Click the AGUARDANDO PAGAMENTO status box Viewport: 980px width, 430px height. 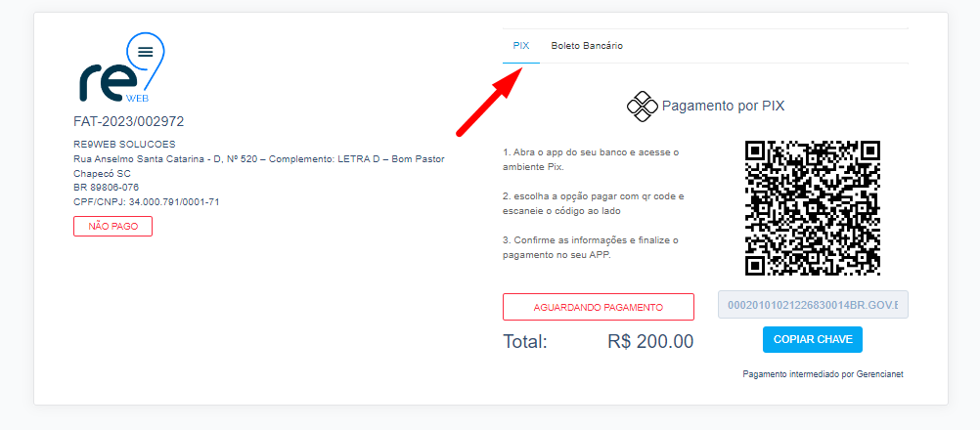point(599,307)
